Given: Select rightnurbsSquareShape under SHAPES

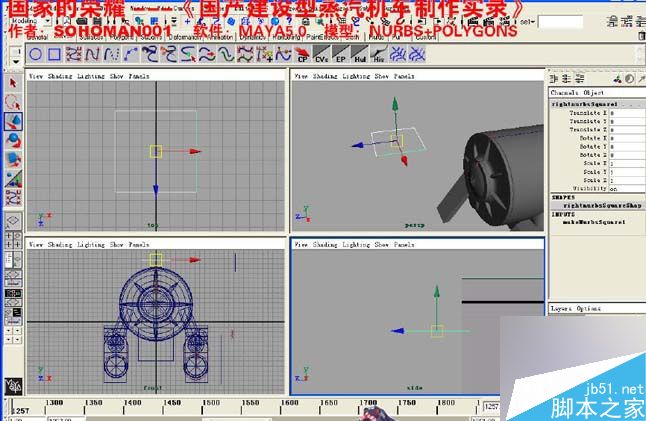Looking at the screenshot, I should pyautogui.click(x=602, y=205).
